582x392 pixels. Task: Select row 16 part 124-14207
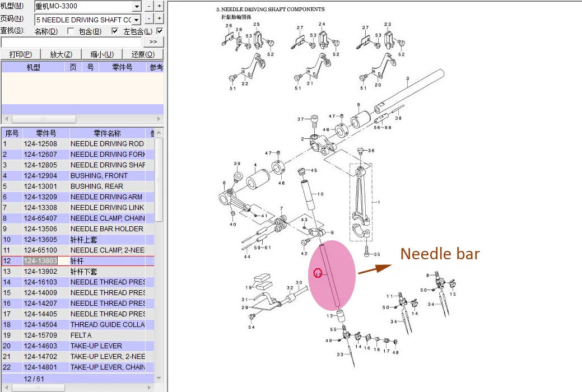pos(78,304)
